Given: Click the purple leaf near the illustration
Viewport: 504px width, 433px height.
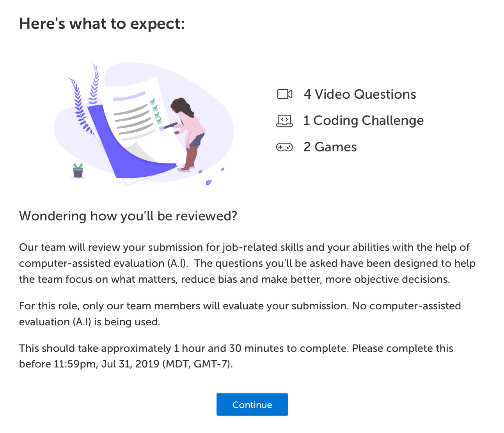Looking at the screenshot, I should point(209,182).
